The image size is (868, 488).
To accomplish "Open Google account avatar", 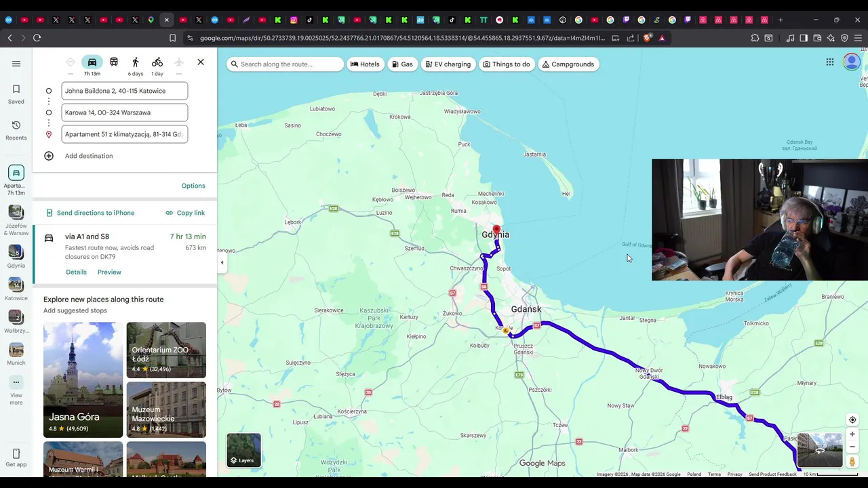I will [852, 62].
